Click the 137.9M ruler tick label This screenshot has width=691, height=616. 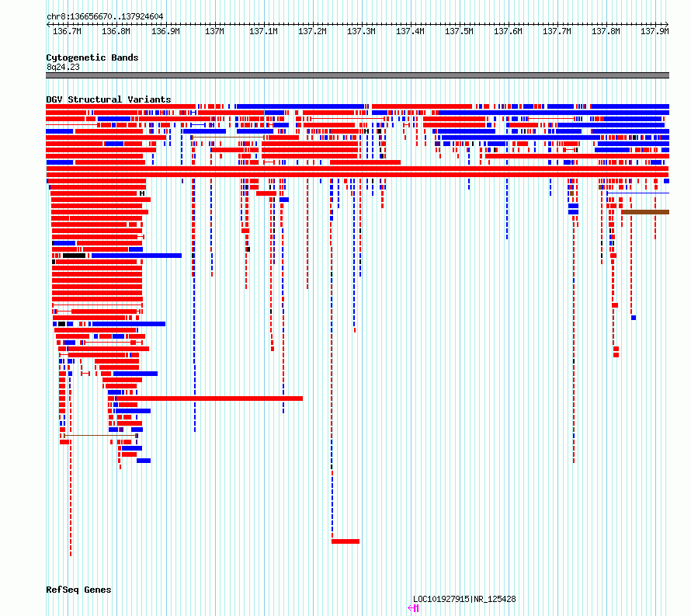[x=655, y=31]
